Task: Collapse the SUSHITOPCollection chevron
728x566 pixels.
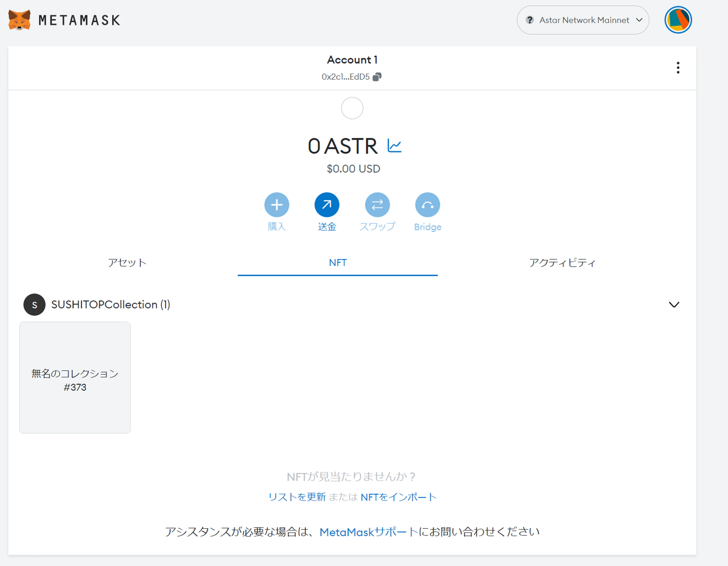Action: tap(674, 304)
